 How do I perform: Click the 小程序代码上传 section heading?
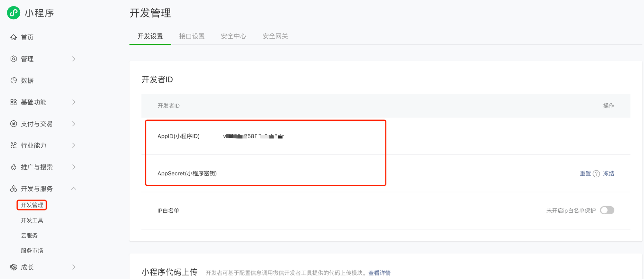[x=169, y=272]
